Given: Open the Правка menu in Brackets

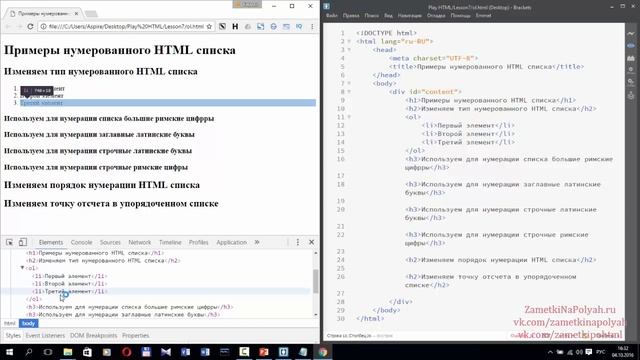Looking at the screenshot, I should (x=351, y=16).
